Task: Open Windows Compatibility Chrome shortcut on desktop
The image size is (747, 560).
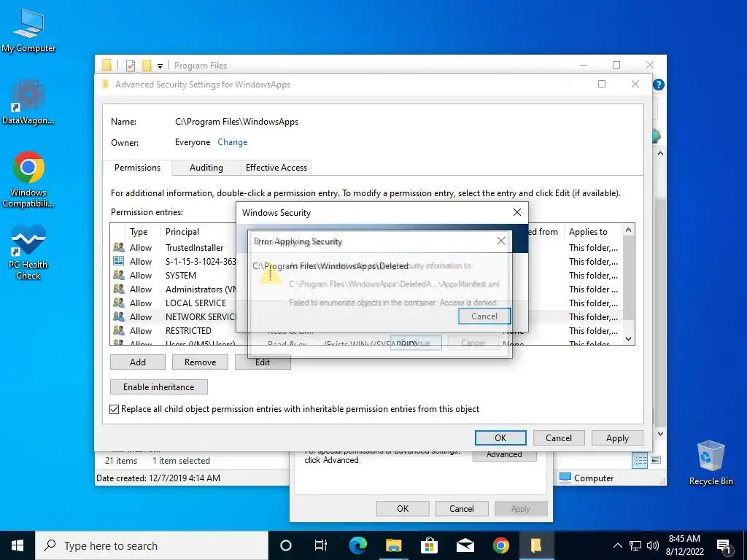Action: click(28, 179)
